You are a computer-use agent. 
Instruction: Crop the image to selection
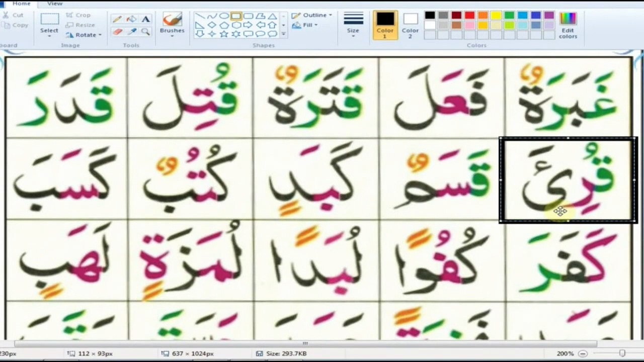click(78, 15)
